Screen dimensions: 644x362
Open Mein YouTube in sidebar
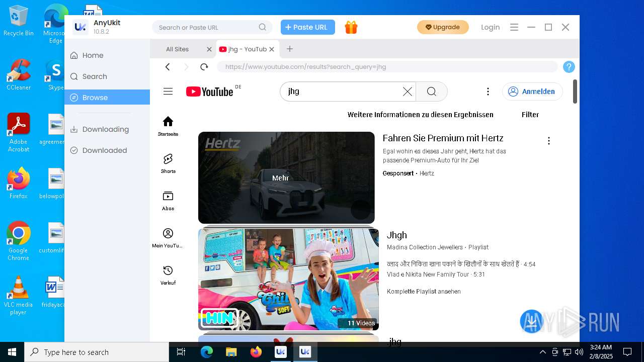click(x=168, y=238)
